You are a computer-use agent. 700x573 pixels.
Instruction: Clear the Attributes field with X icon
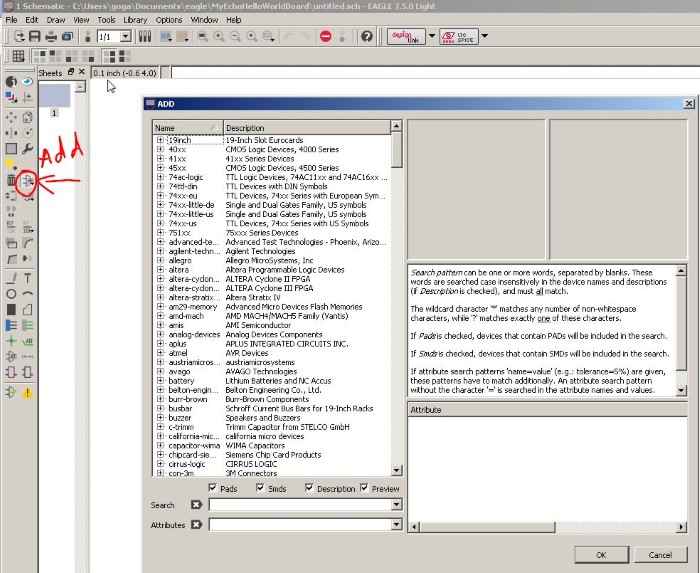pos(196,524)
